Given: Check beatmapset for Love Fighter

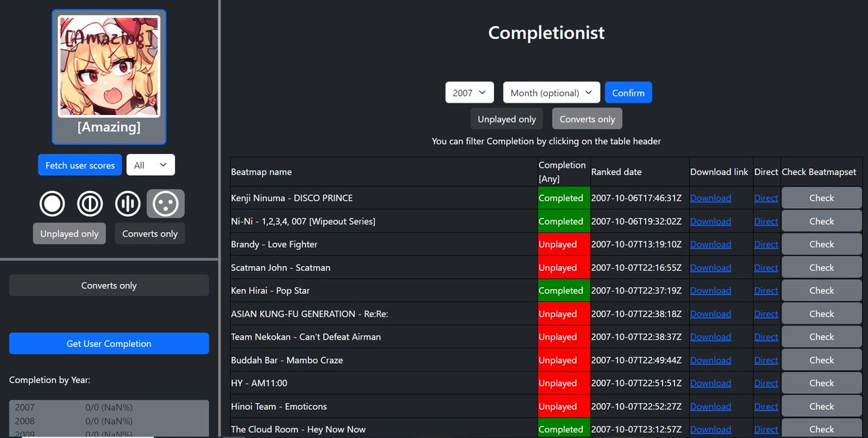Looking at the screenshot, I should 822,244.
